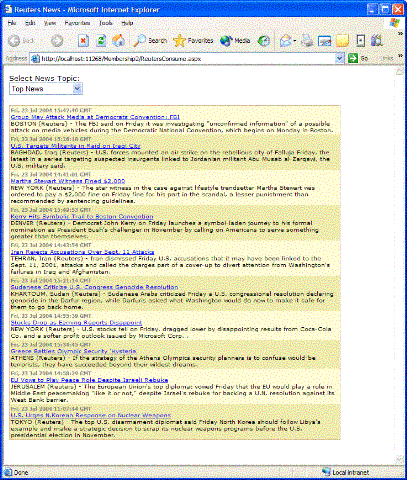This screenshot has width=407, height=480.
Task: Open the Favorites pane
Action: [193, 41]
